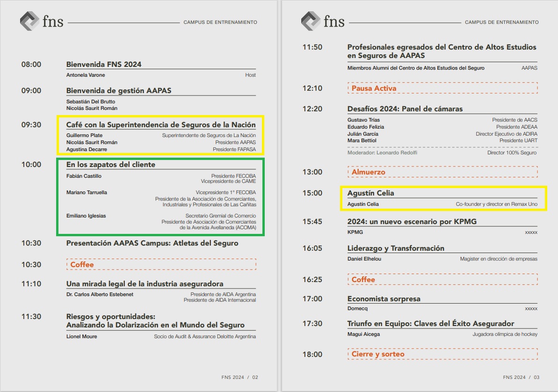The height and width of the screenshot is (392, 558).
Task: Click the 'Cierre y sorteo' box
Action: point(442,354)
